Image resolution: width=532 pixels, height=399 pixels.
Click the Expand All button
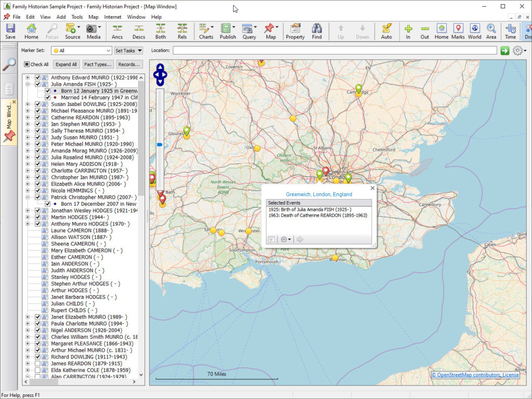pos(66,64)
